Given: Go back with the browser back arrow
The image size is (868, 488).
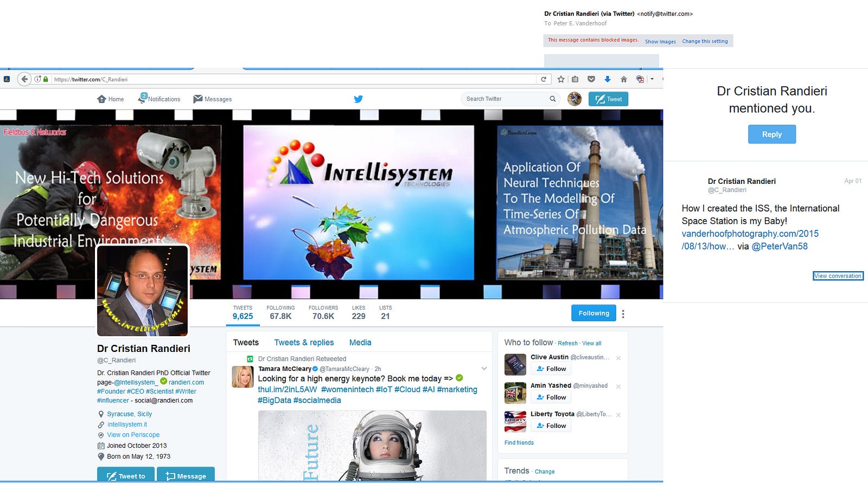Looking at the screenshot, I should click(24, 79).
